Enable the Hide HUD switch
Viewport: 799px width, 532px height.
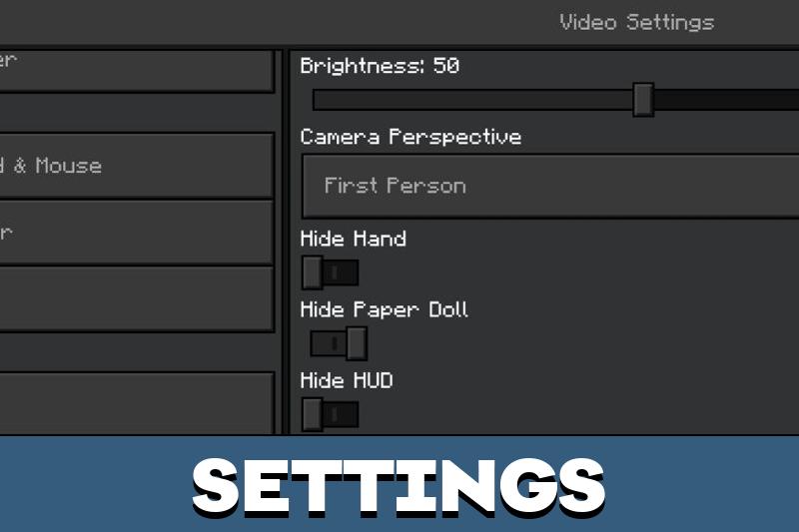pos(331,414)
